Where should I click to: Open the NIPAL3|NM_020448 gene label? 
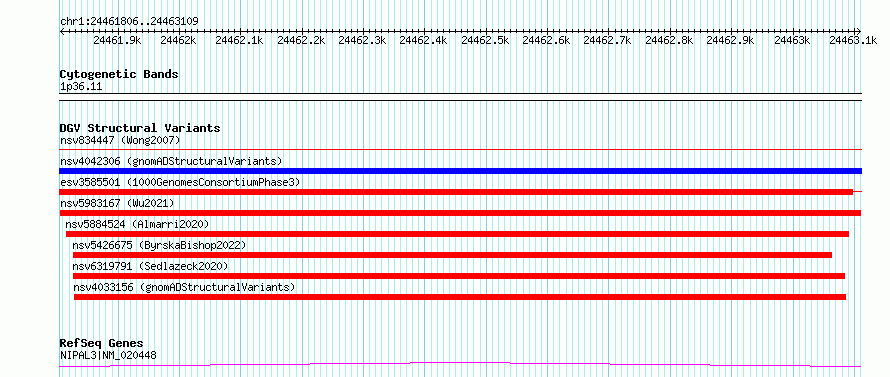pos(108,355)
